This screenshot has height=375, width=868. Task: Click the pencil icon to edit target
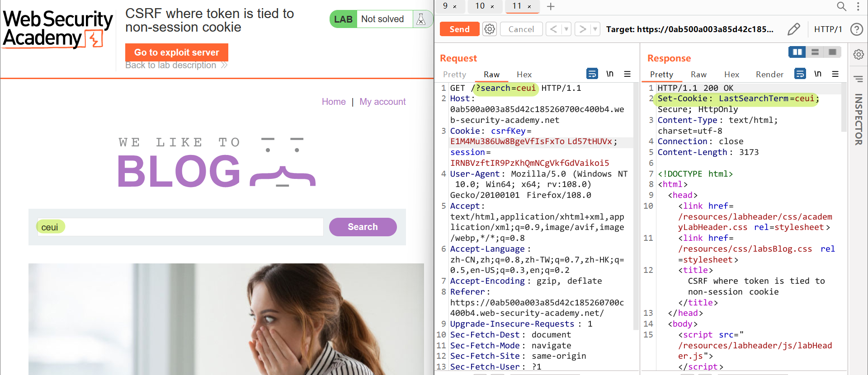[x=793, y=29]
